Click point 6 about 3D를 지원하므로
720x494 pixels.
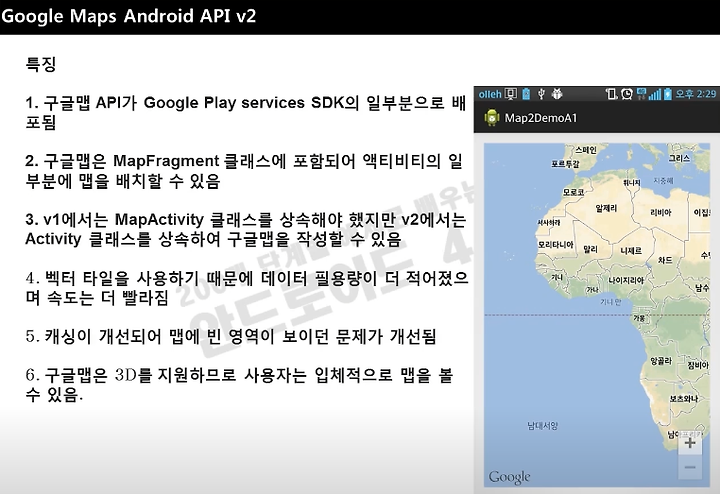[239, 385]
